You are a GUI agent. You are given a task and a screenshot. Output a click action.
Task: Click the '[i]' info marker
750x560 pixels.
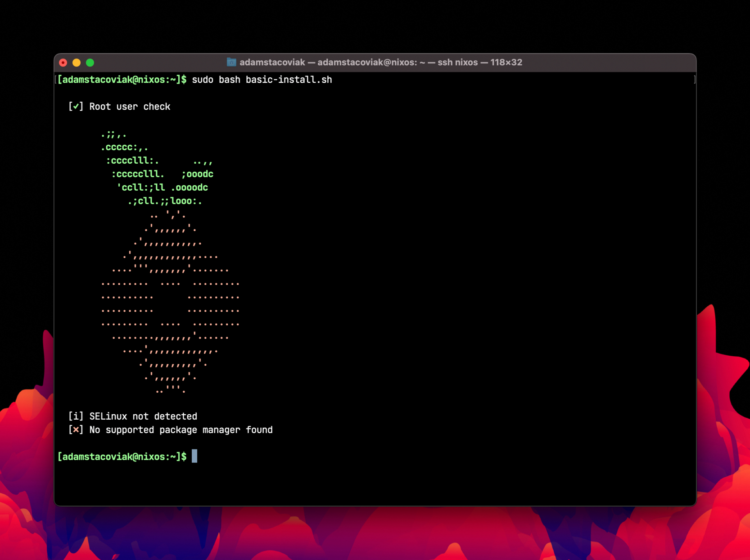76,417
